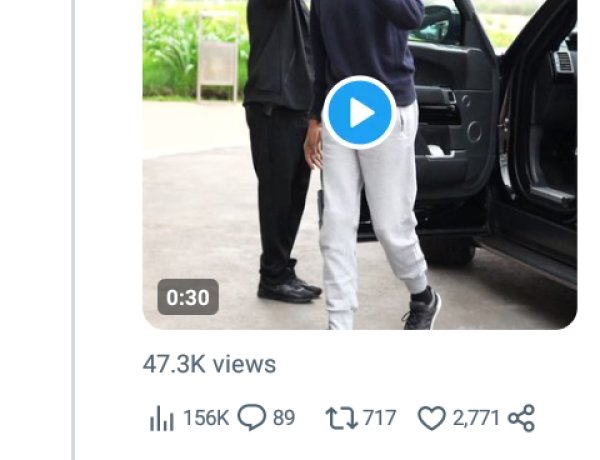Click the black sneakers in the video

[x=421, y=310]
